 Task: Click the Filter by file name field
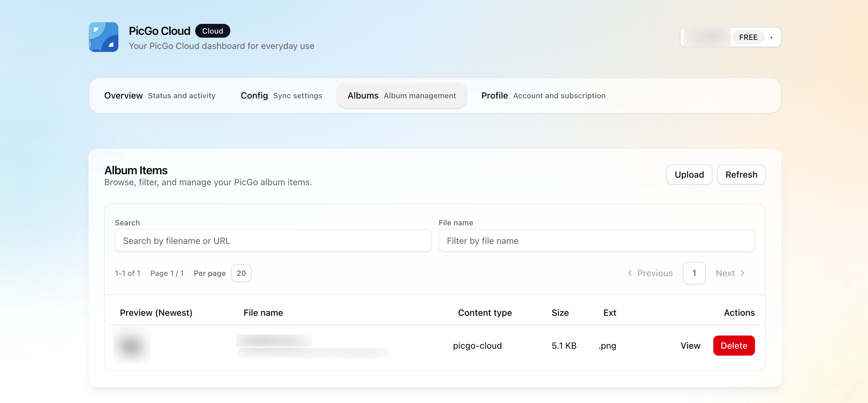click(597, 241)
